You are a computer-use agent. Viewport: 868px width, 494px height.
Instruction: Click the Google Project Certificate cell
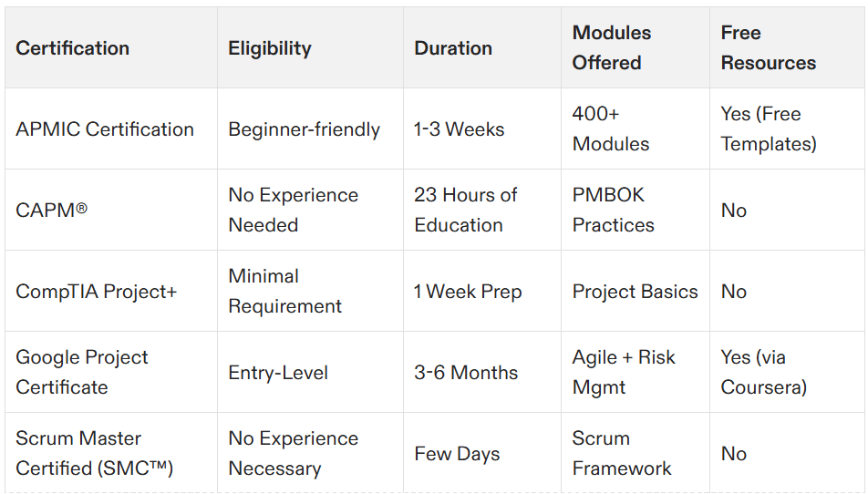[x=110, y=372]
